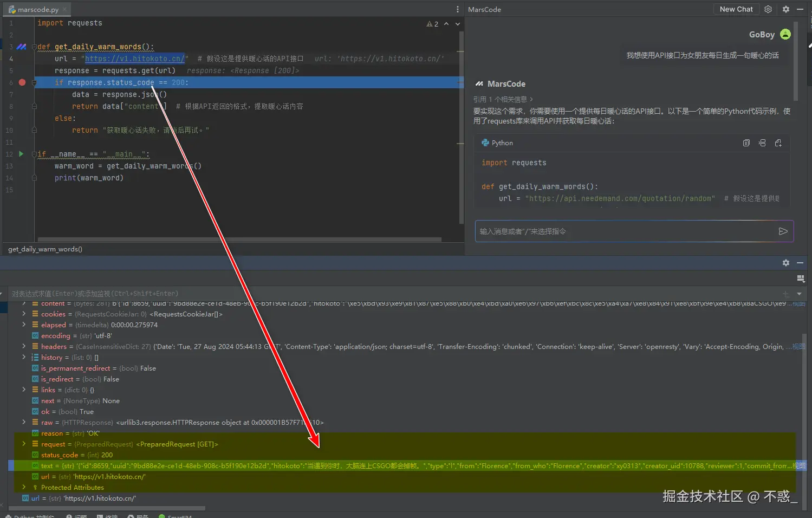Hide the MarsCode tool window
This screenshot has width=812, height=518.
point(800,9)
